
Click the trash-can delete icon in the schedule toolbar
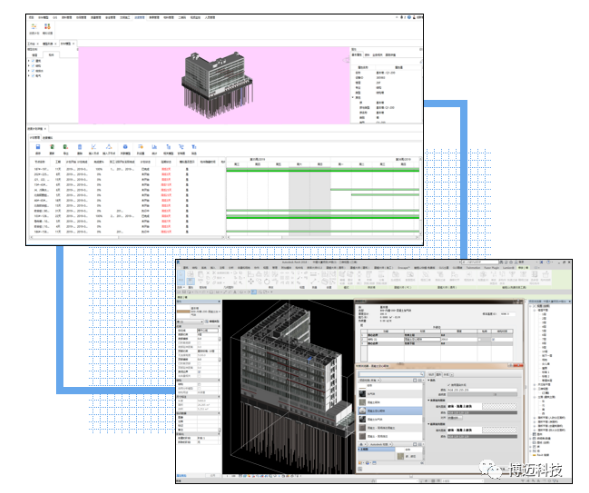80,147
